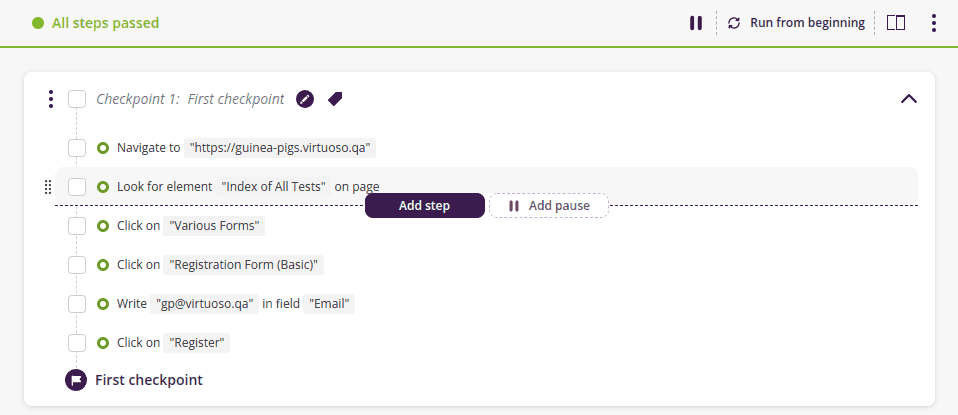Click Run from beginning button
Image resolution: width=958 pixels, height=415 pixels.
[796, 23]
